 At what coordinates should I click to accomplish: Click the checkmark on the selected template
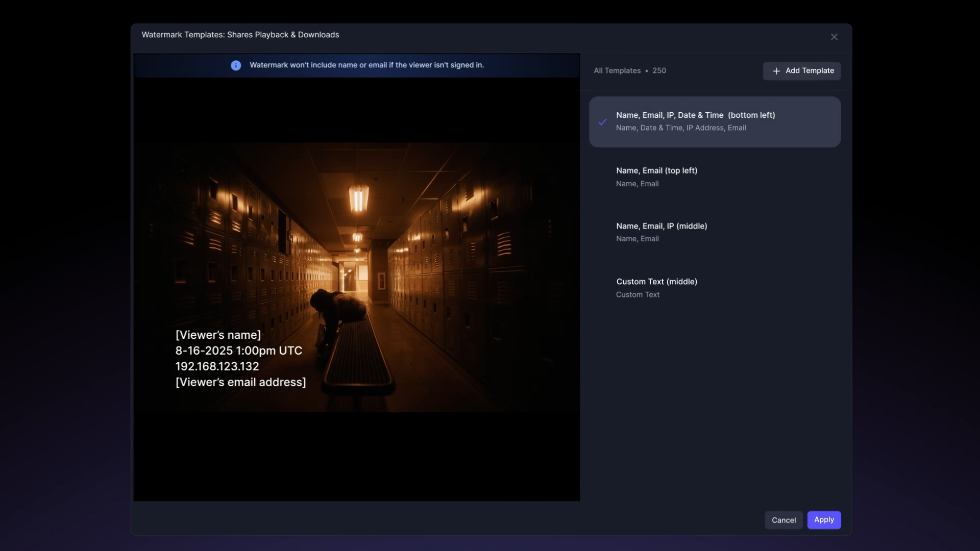pyautogui.click(x=603, y=122)
